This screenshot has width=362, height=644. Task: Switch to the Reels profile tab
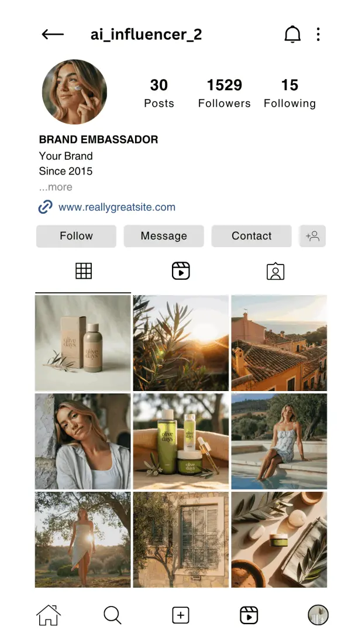point(181,271)
